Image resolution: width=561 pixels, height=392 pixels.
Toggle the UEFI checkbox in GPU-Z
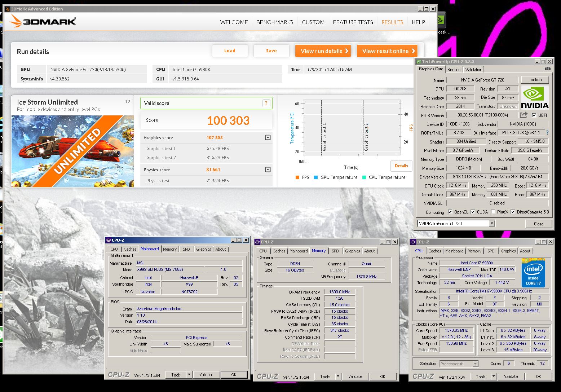(x=534, y=115)
